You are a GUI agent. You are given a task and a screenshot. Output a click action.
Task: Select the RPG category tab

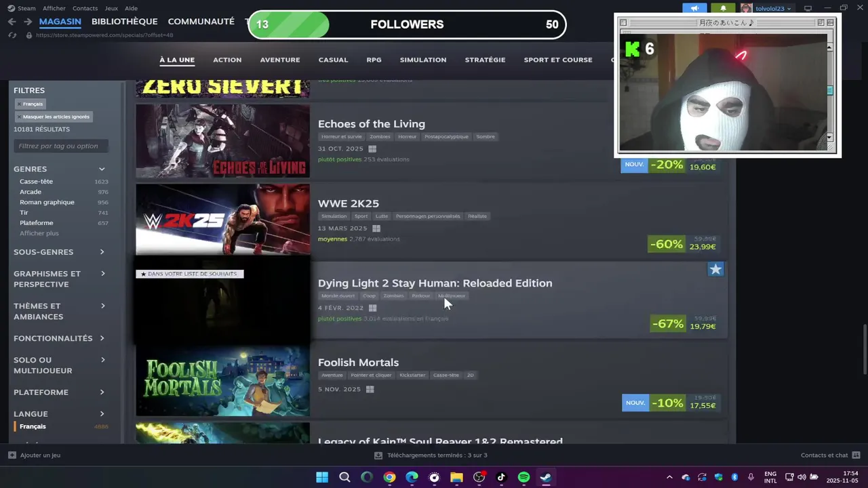[x=374, y=60]
